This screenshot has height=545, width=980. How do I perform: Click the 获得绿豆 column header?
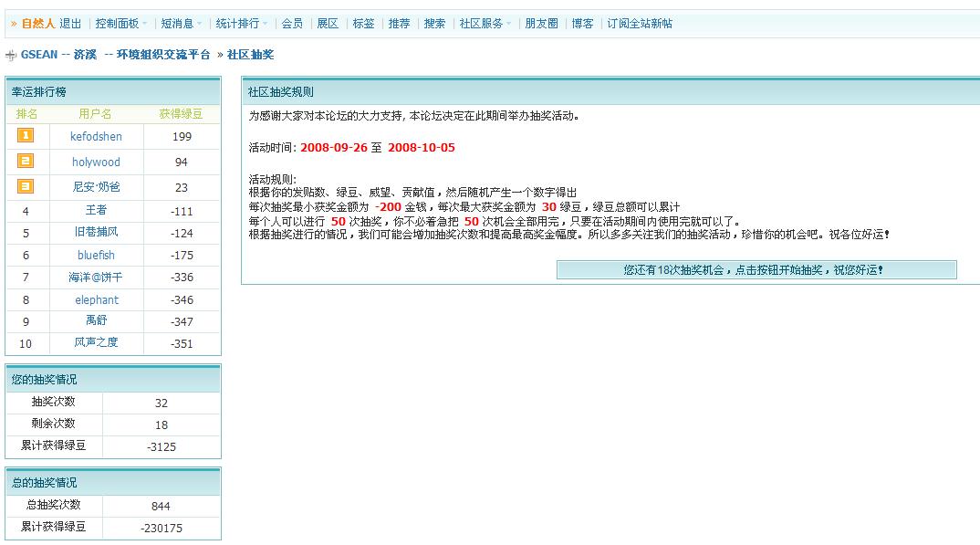pyautogui.click(x=181, y=114)
